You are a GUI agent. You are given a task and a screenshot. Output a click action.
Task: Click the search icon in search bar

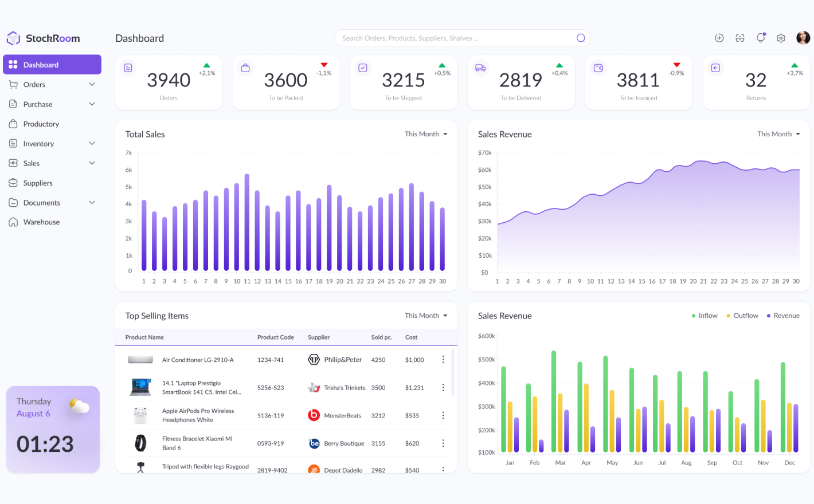point(581,38)
